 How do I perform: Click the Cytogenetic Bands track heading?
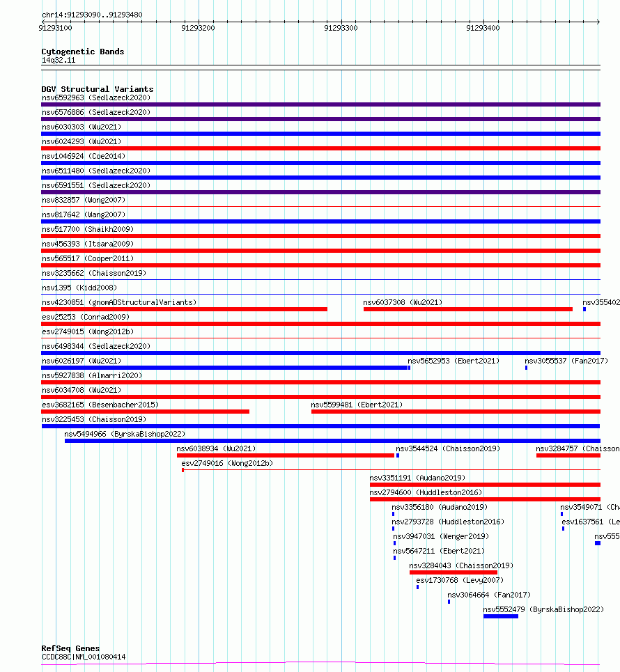pyautogui.click(x=83, y=52)
